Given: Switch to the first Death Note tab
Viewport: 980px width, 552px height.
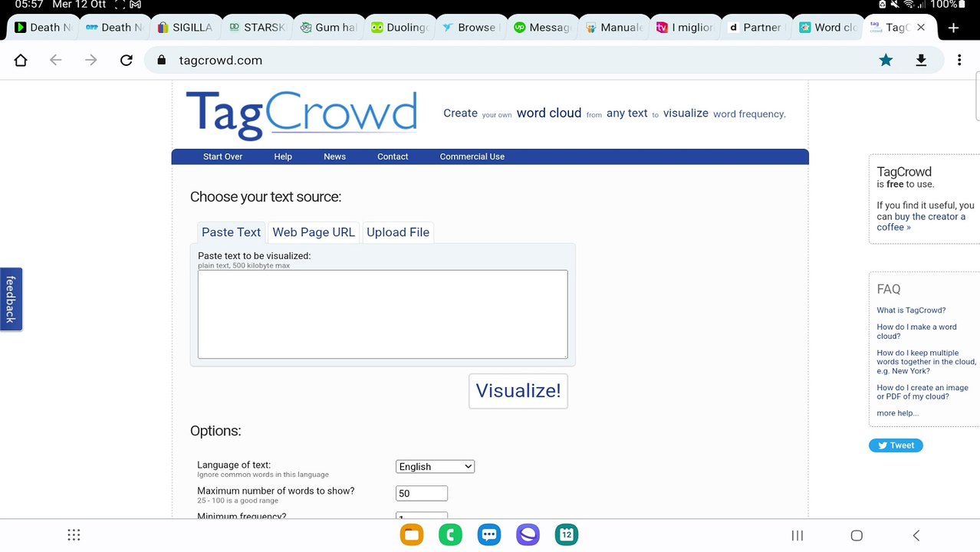Looking at the screenshot, I should [41, 27].
